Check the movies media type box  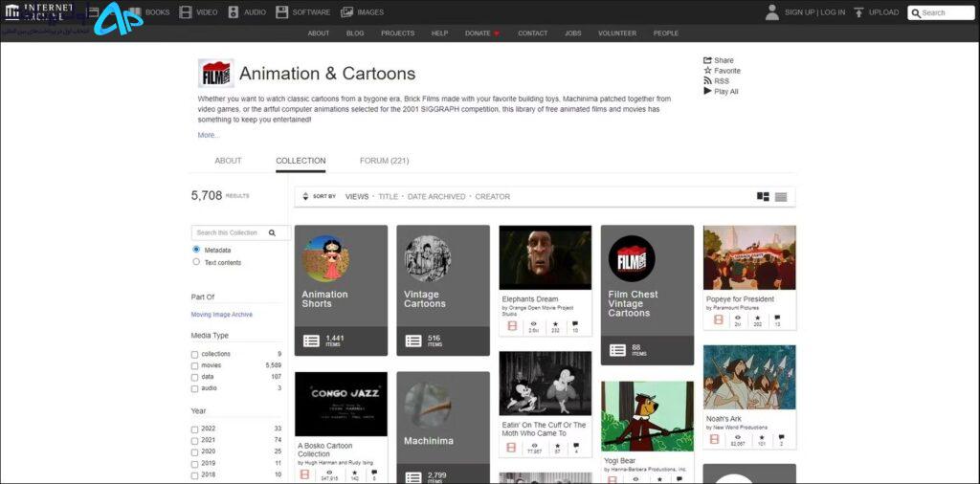[194, 366]
